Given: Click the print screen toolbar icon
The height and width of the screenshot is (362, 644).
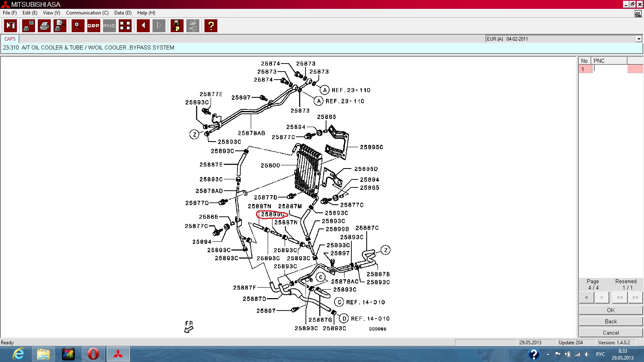Looking at the screenshot, I should click(29, 26).
